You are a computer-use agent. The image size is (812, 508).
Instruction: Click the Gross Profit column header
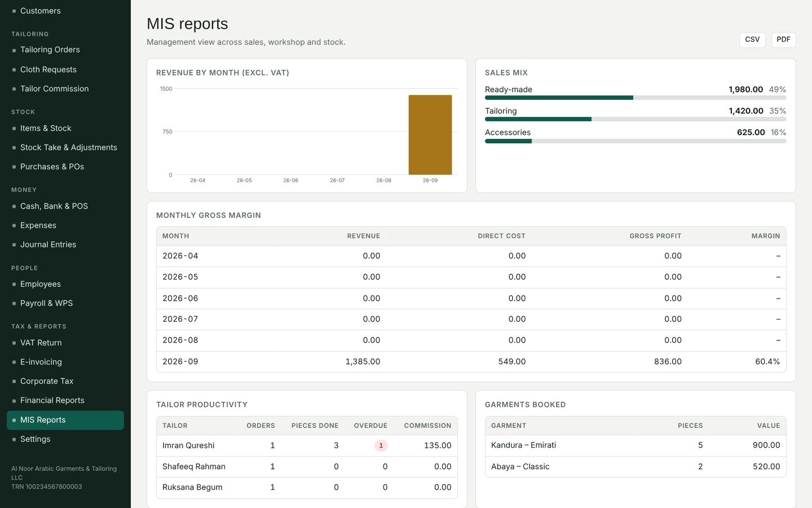[x=655, y=236]
